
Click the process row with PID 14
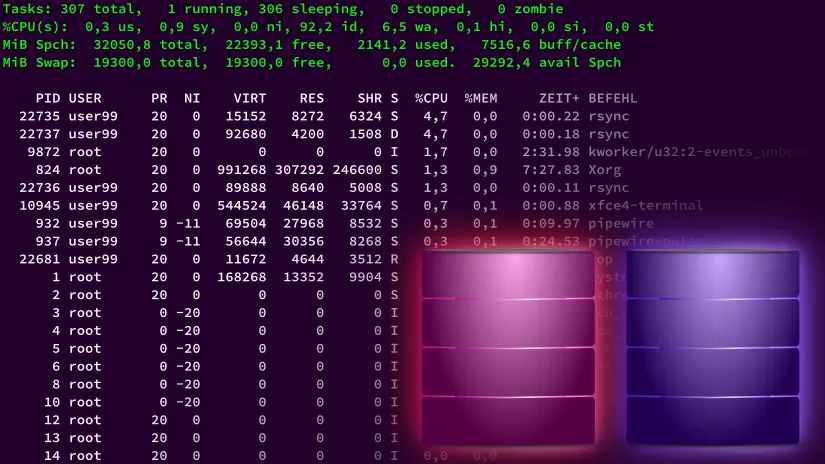(x=200, y=455)
